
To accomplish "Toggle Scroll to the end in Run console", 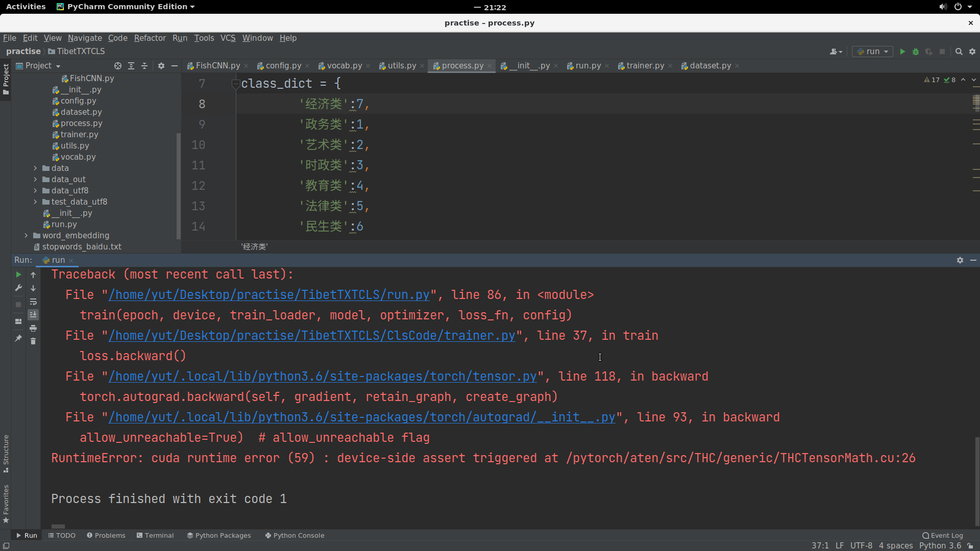I will (33, 315).
